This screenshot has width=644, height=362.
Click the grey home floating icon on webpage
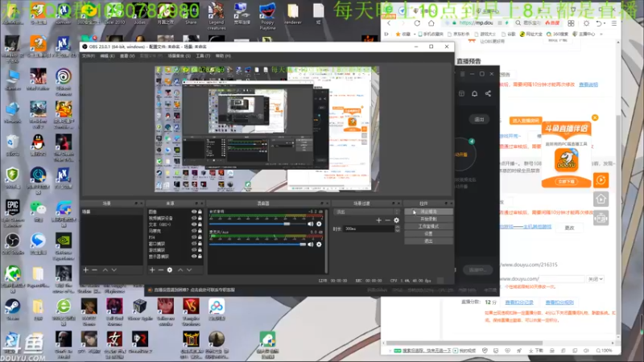tap(601, 199)
